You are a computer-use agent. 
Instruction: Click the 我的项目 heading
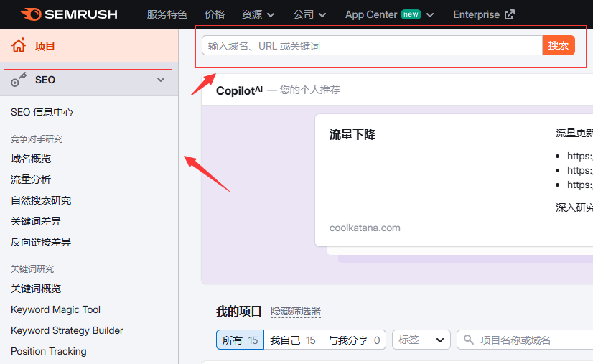(x=238, y=311)
